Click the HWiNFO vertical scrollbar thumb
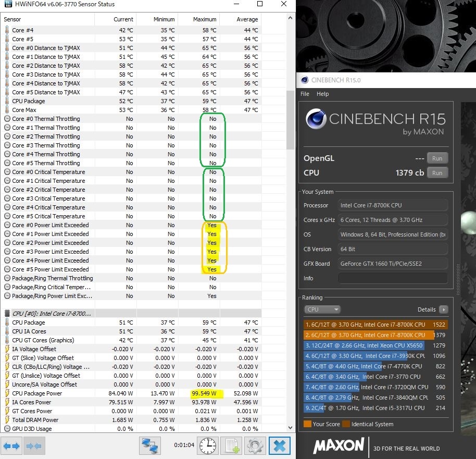The image size is (476, 459). click(290, 120)
